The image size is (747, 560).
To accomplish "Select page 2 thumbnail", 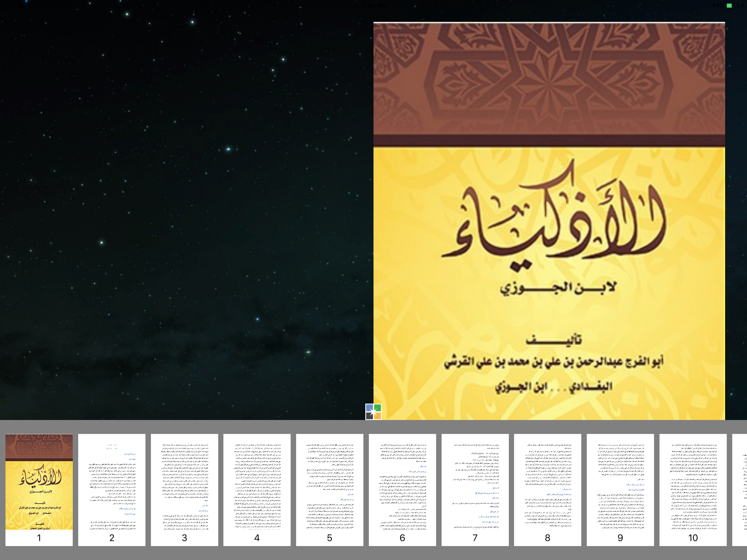I will coord(112,490).
